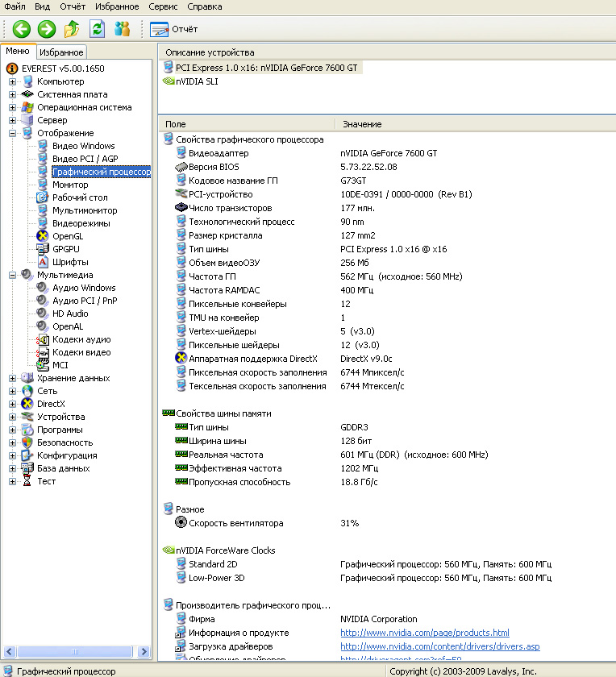Click the Шрифты font icon

click(43, 262)
